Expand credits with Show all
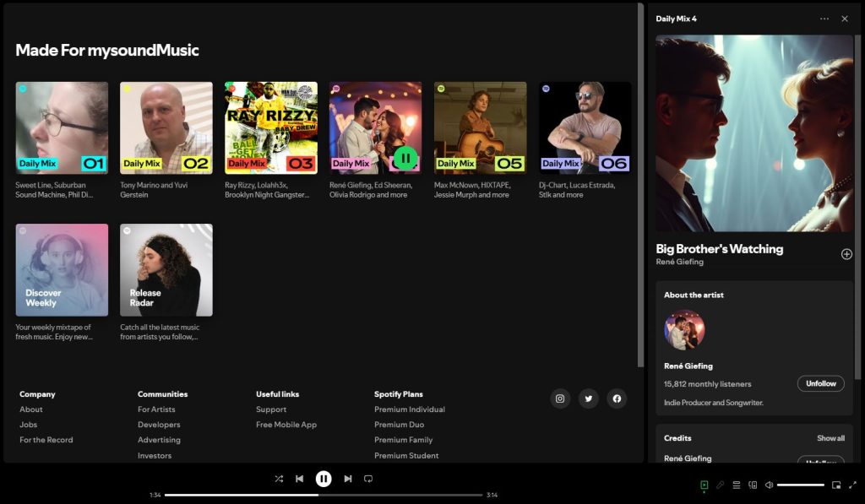This screenshot has width=865, height=504. pos(830,438)
